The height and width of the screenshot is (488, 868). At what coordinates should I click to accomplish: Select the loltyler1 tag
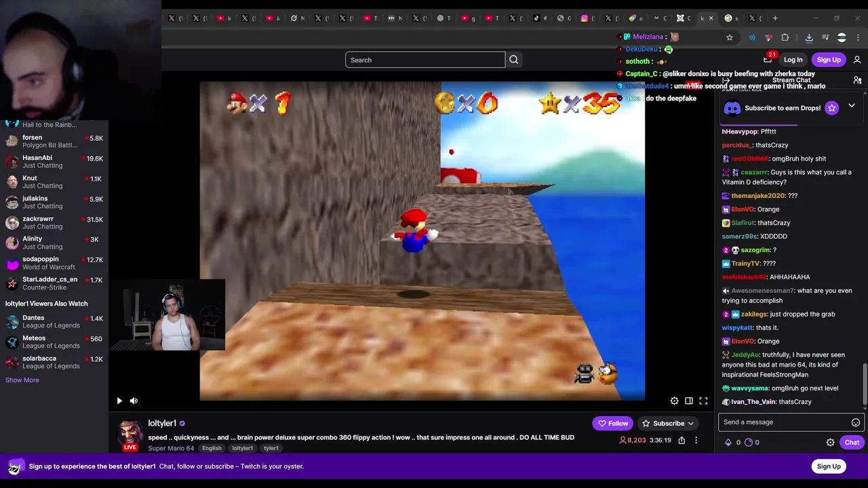tap(242, 448)
